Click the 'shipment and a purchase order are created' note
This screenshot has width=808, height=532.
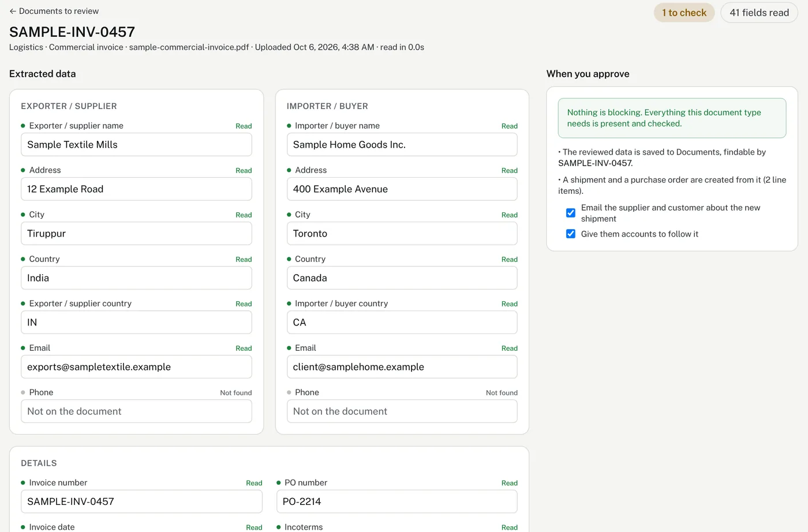672,185
